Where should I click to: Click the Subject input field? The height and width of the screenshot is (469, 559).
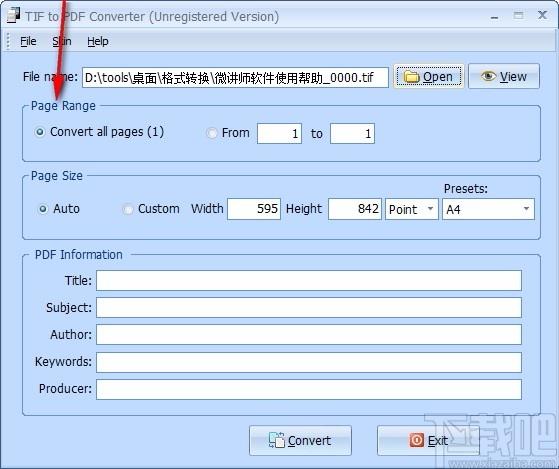tap(309, 308)
